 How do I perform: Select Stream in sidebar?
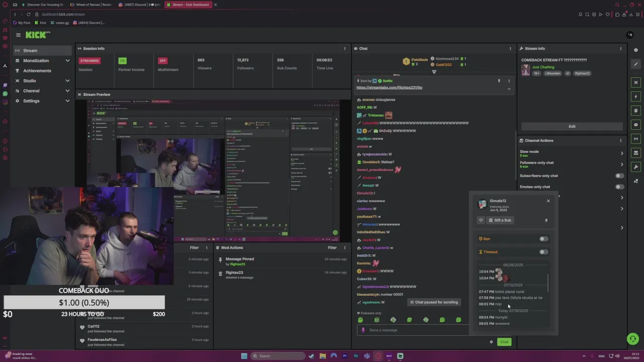coord(43,51)
